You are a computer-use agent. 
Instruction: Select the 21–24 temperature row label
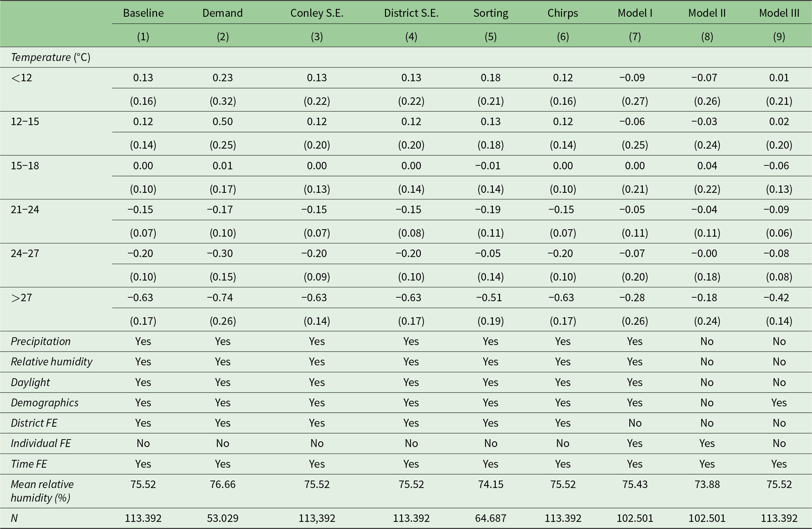tap(25, 210)
